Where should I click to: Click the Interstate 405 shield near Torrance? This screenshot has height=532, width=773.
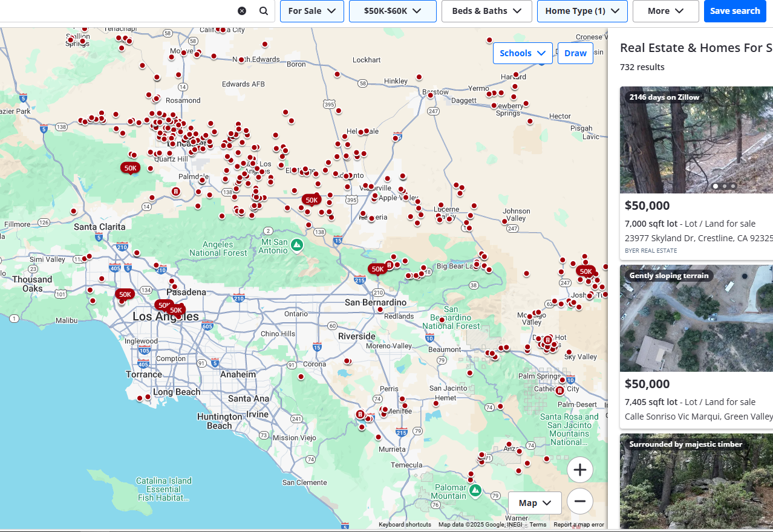143,364
